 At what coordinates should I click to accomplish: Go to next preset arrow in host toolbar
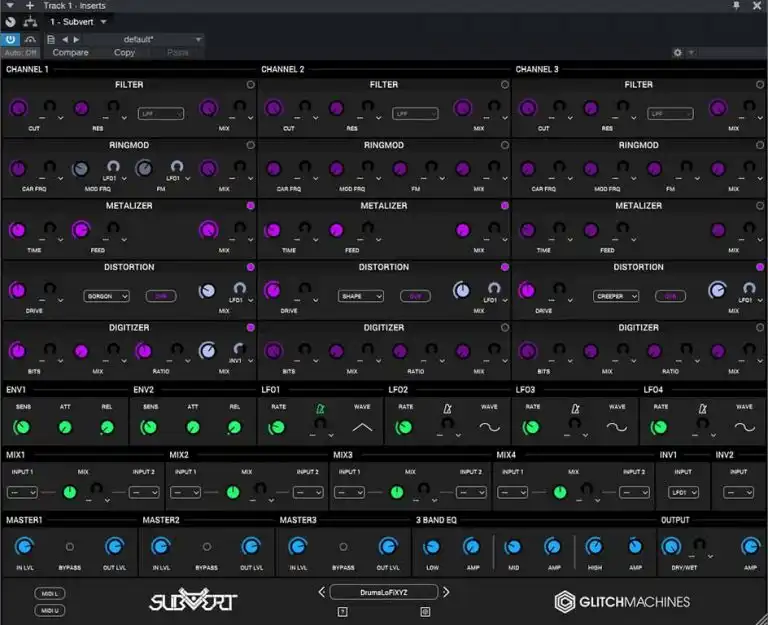(76, 39)
